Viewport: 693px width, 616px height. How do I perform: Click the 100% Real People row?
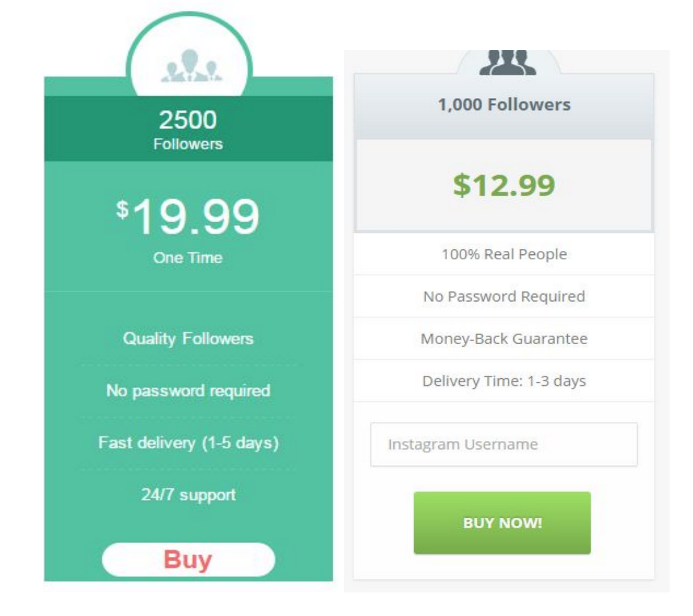(503, 254)
